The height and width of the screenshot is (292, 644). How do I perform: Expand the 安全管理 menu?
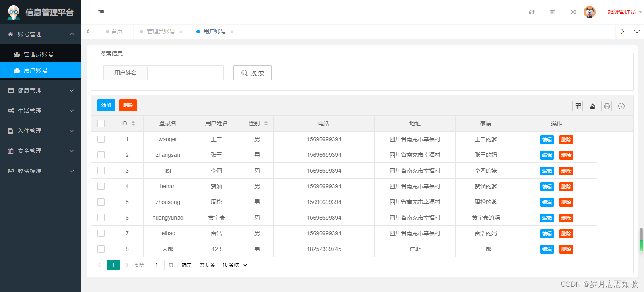(40, 151)
